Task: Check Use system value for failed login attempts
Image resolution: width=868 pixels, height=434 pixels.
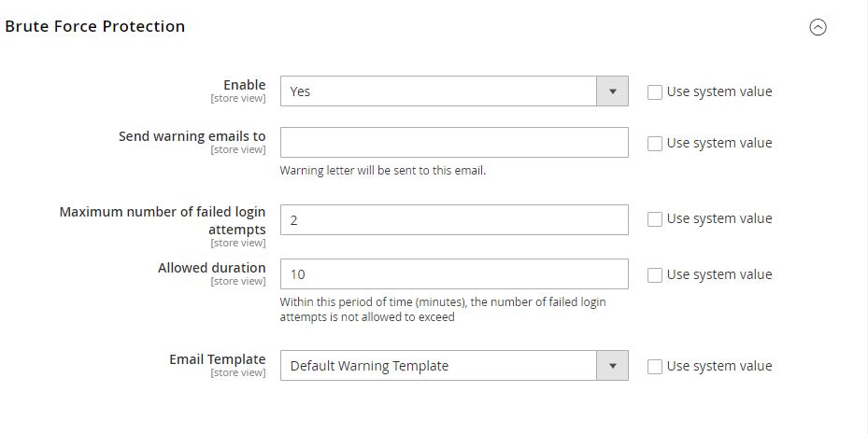Action: pyautogui.click(x=655, y=219)
